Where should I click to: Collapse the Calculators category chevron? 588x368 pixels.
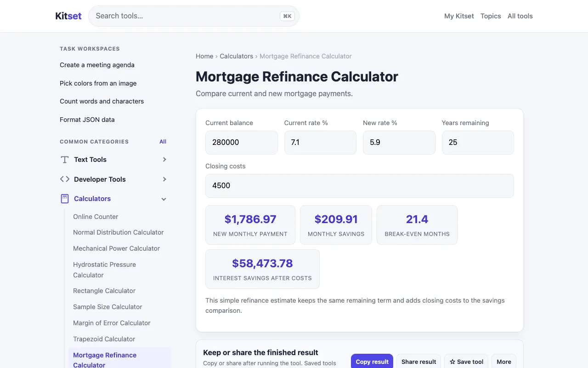coord(164,199)
